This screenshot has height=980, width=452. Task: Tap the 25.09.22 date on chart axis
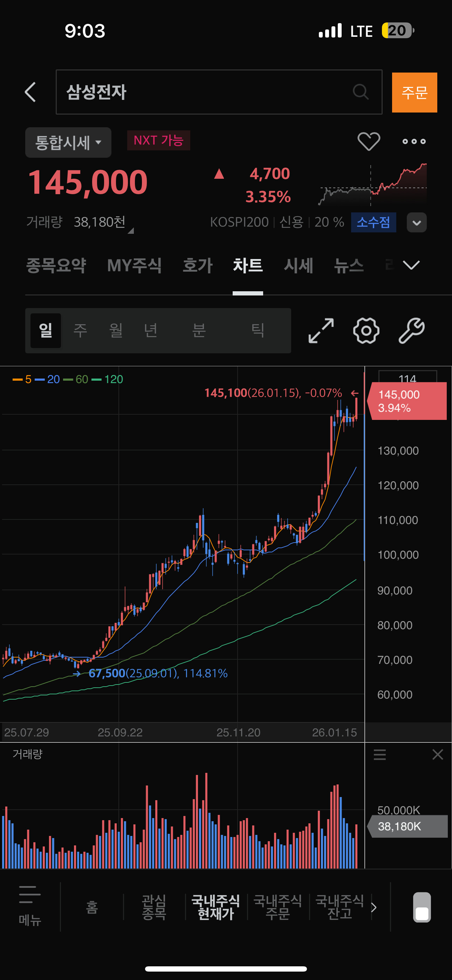pyautogui.click(x=120, y=732)
